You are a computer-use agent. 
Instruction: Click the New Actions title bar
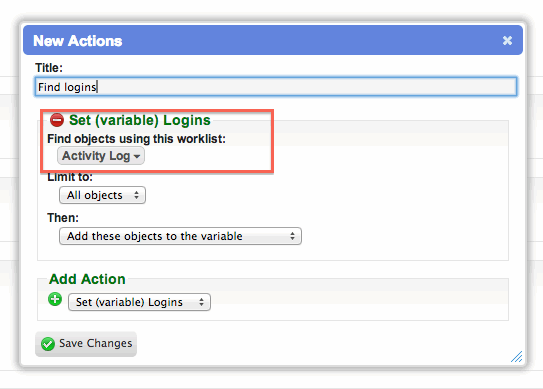(x=273, y=40)
